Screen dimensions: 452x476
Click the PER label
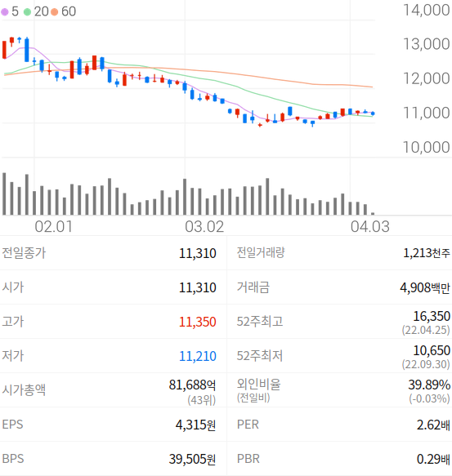(x=248, y=425)
